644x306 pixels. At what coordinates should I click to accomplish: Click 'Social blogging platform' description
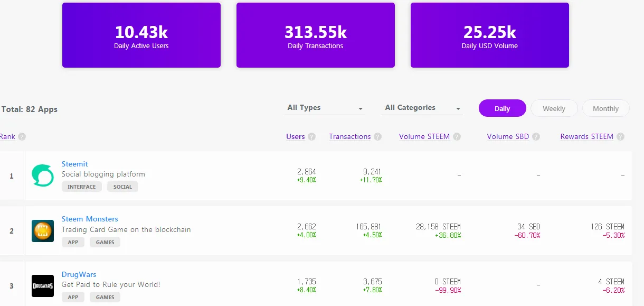click(x=103, y=174)
